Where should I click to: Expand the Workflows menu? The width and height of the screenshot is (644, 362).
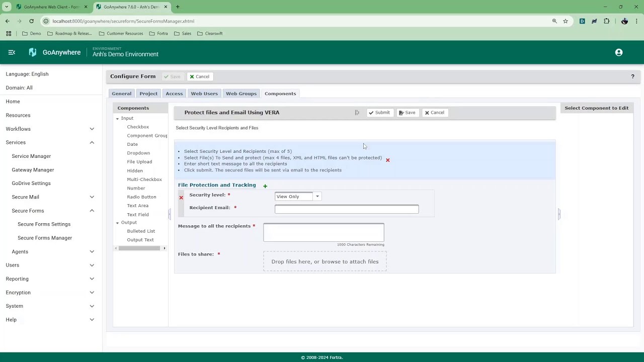click(92, 129)
